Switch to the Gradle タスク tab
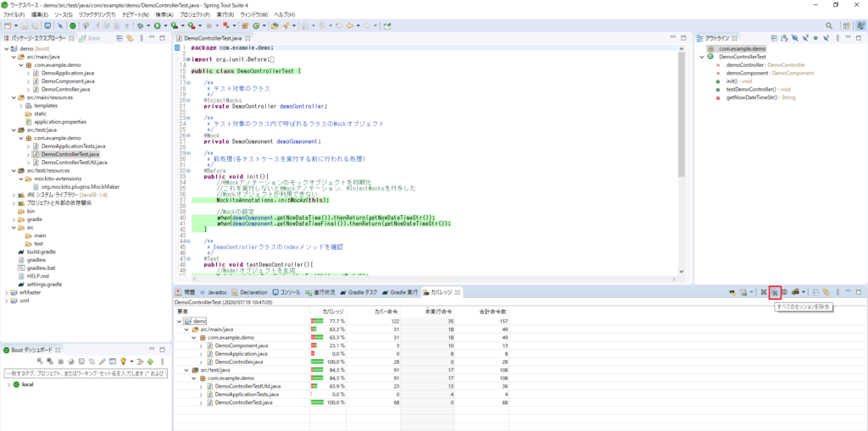The height and width of the screenshot is (431, 868). click(x=360, y=292)
